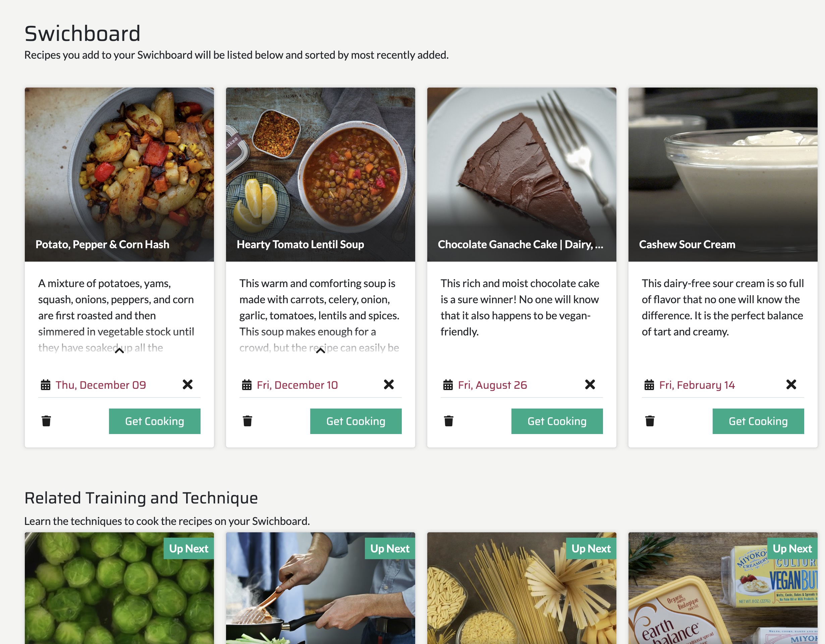Collapse the Potato Hash description chevron
825x644 pixels.
(119, 351)
